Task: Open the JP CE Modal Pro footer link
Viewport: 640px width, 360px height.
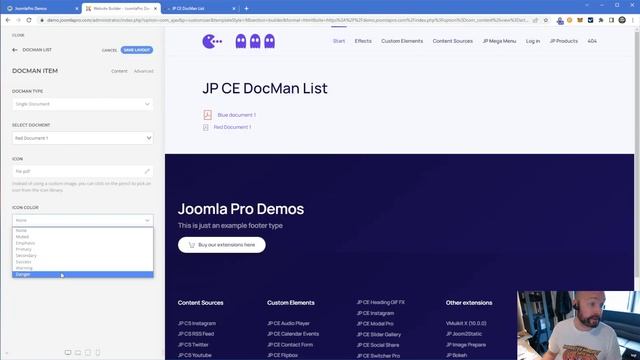Action: click(375, 324)
